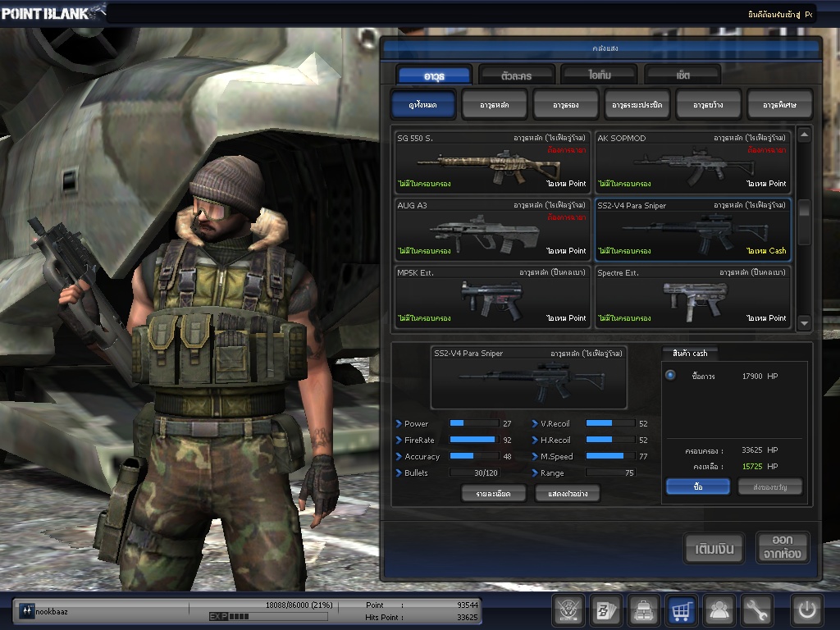Viewport: 840px width, 630px height.
Task: Click the Point value 93544
Action: tap(467, 605)
